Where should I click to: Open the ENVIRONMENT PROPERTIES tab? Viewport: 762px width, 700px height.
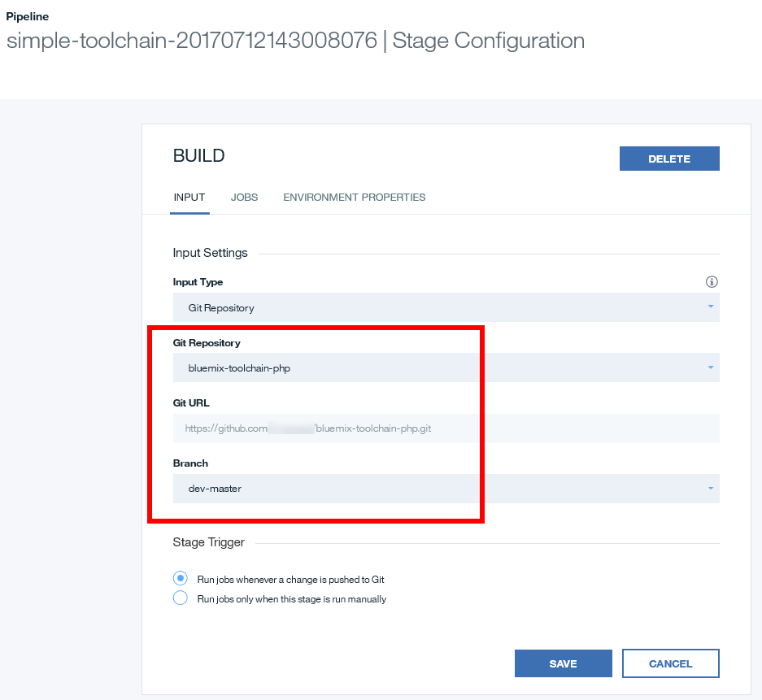pos(355,198)
